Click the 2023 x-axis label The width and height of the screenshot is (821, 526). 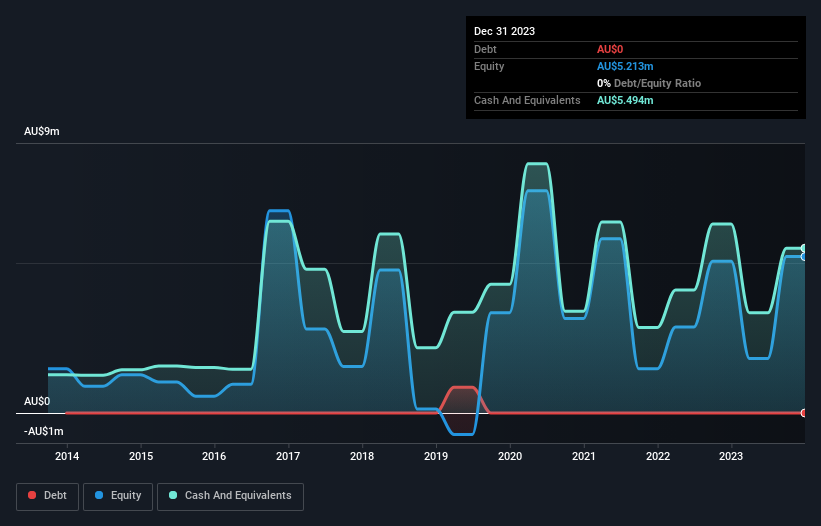pos(731,456)
